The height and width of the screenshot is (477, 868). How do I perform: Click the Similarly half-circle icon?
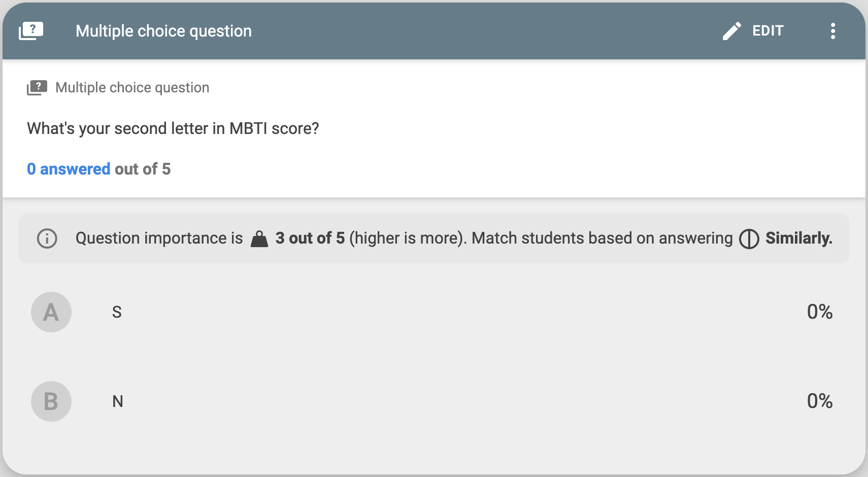point(749,238)
